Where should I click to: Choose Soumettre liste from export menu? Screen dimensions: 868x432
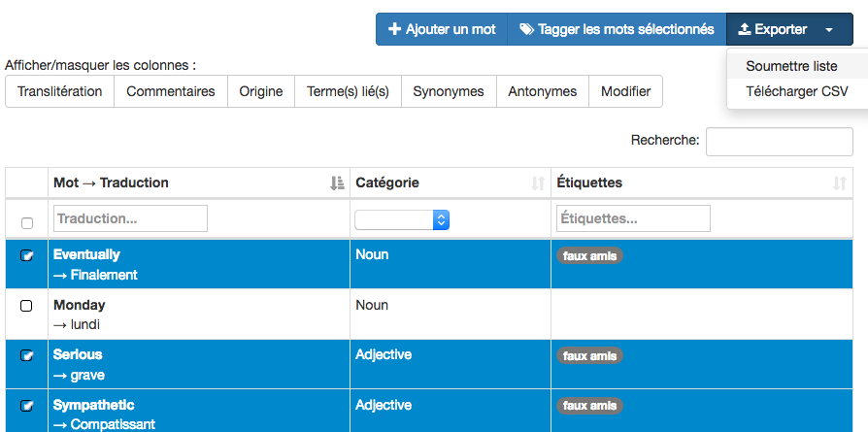tap(791, 66)
